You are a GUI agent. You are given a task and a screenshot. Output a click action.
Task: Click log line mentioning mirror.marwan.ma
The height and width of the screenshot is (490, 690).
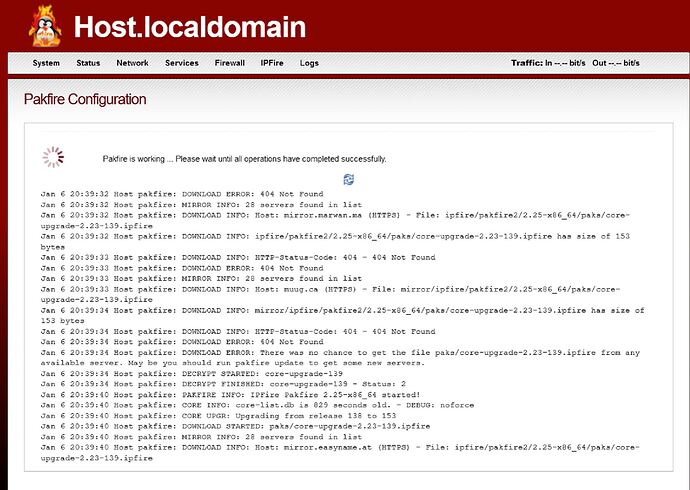(x=335, y=220)
